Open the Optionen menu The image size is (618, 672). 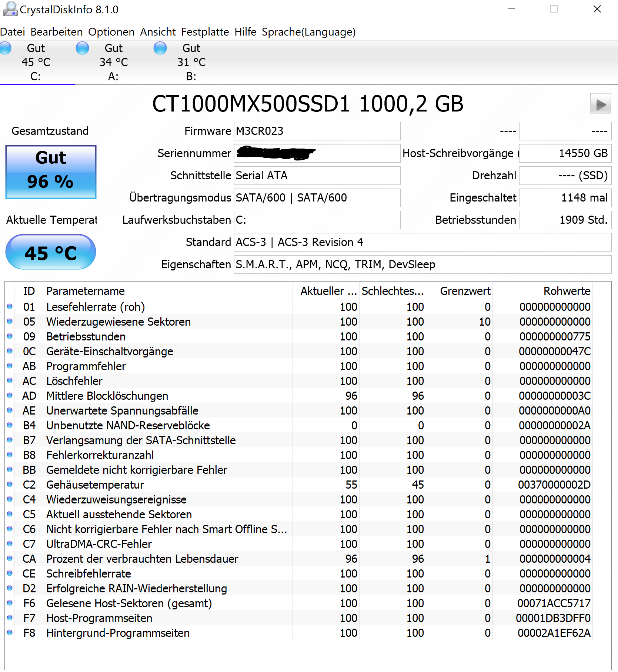pos(111,32)
